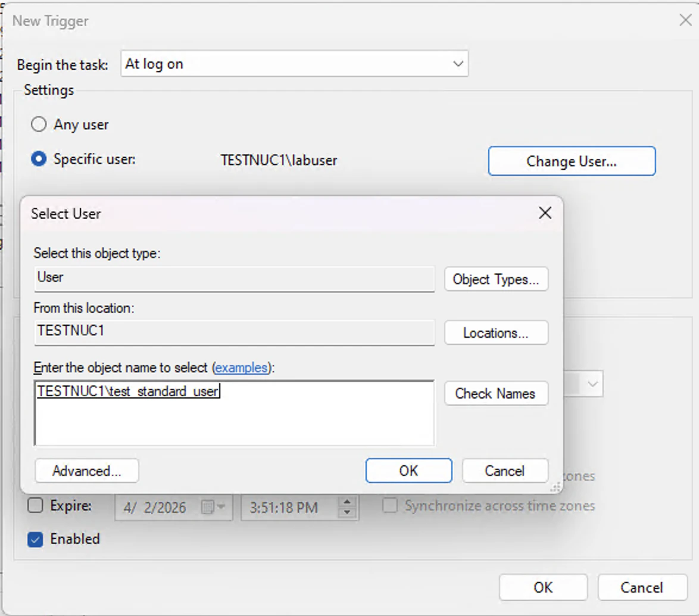
Task: Click the "Locations..." button
Action: pos(496,332)
